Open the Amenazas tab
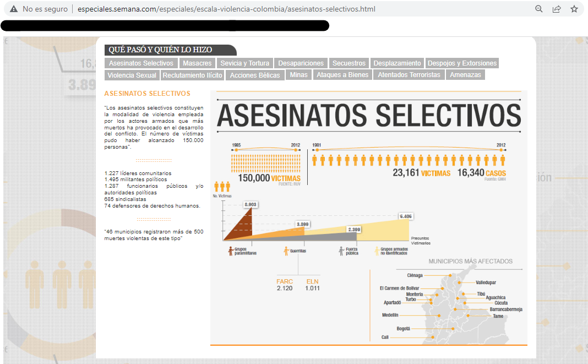Image resolution: width=588 pixels, height=364 pixels. (465, 75)
